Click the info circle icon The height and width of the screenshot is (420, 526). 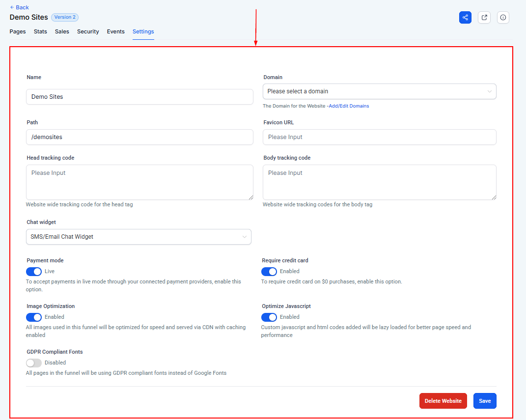pos(503,17)
